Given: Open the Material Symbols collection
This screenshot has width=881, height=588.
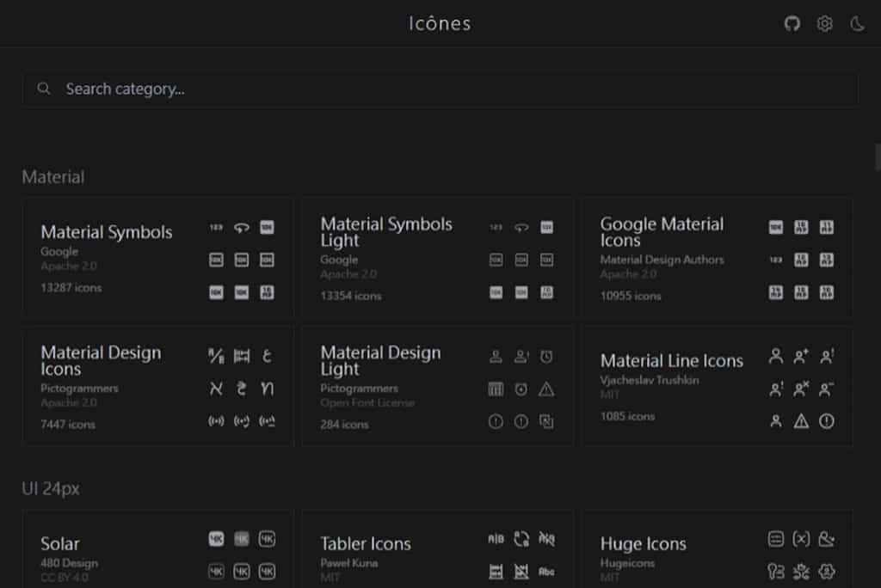Looking at the screenshot, I should 107,232.
